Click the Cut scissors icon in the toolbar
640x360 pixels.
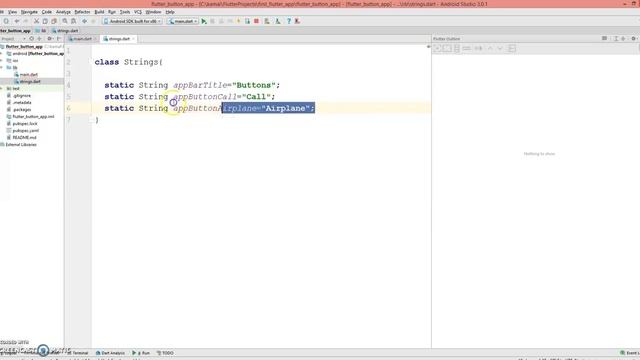36,21
